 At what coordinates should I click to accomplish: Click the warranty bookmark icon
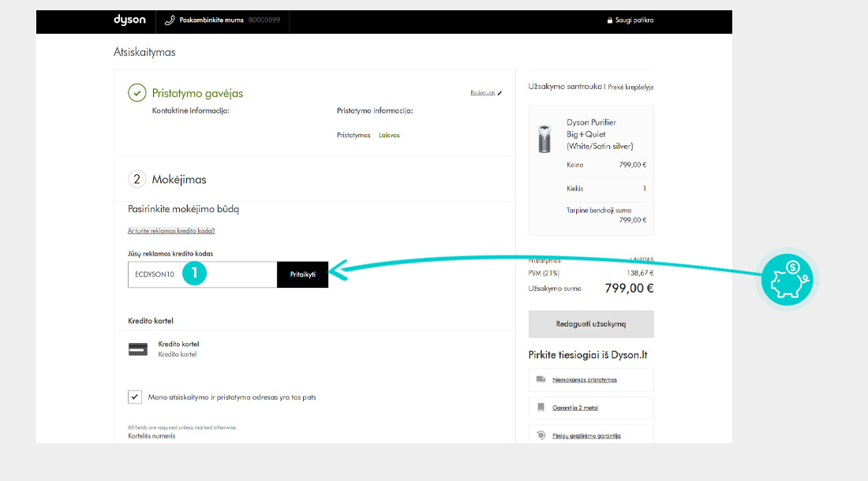[541, 408]
